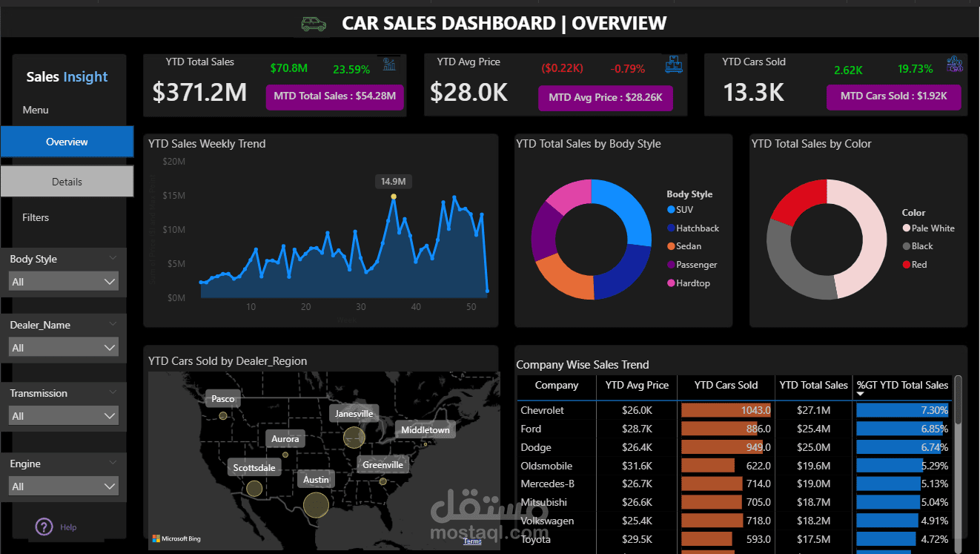
Task: Click the company table vertical scrollbar
Action: (958, 400)
